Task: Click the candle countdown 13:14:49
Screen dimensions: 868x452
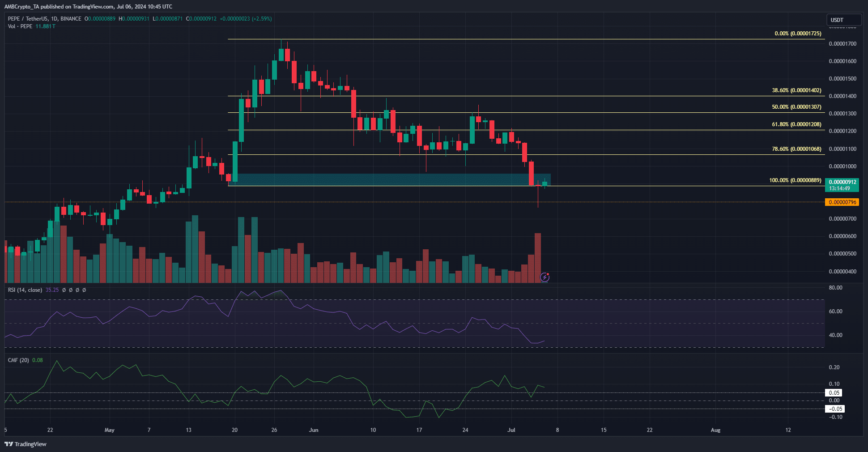Action: 839,188
